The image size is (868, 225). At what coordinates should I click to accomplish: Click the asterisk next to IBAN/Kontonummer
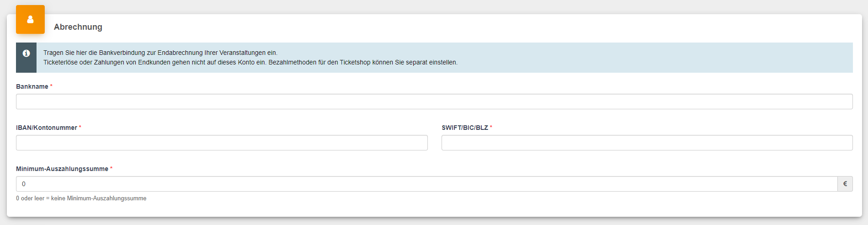point(80,127)
